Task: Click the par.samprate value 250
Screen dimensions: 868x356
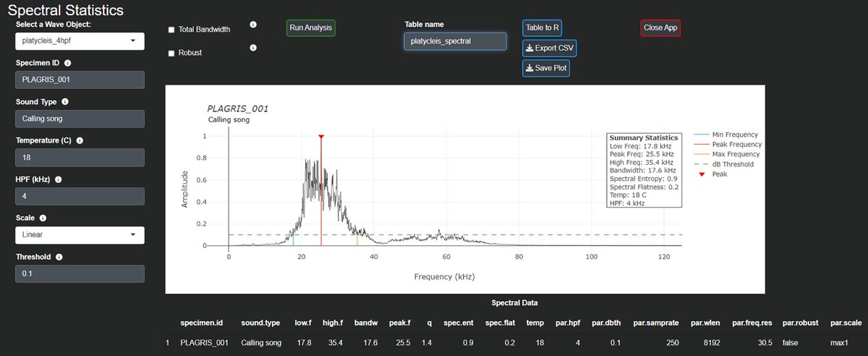Action: click(x=672, y=342)
